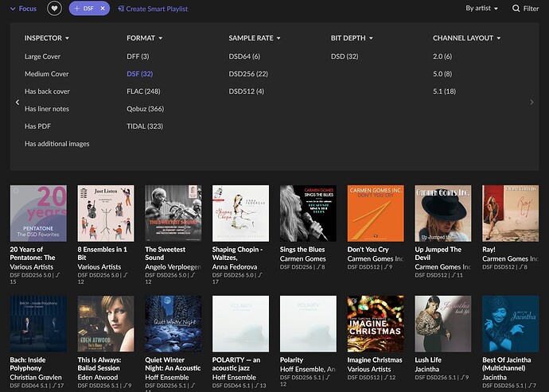The width and height of the screenshot is (549, 392).
Task: Remove the DSF filter tag
Action: point(103,9)
